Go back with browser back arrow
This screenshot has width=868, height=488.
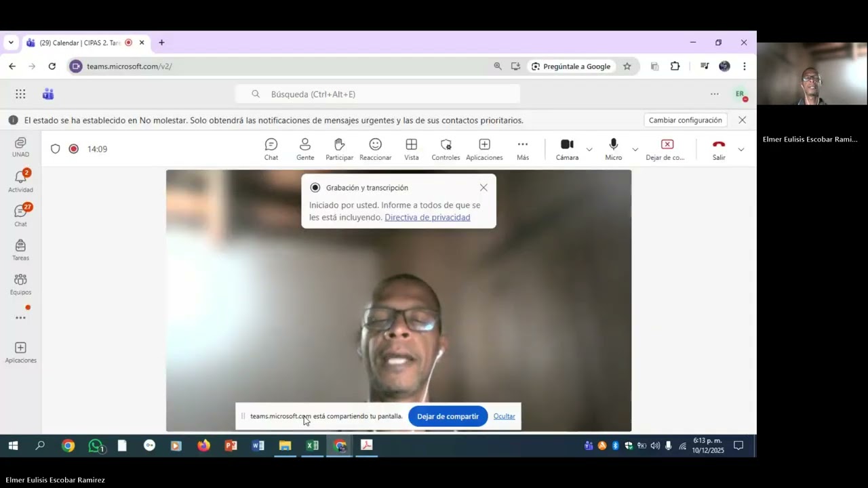(12, 66)
